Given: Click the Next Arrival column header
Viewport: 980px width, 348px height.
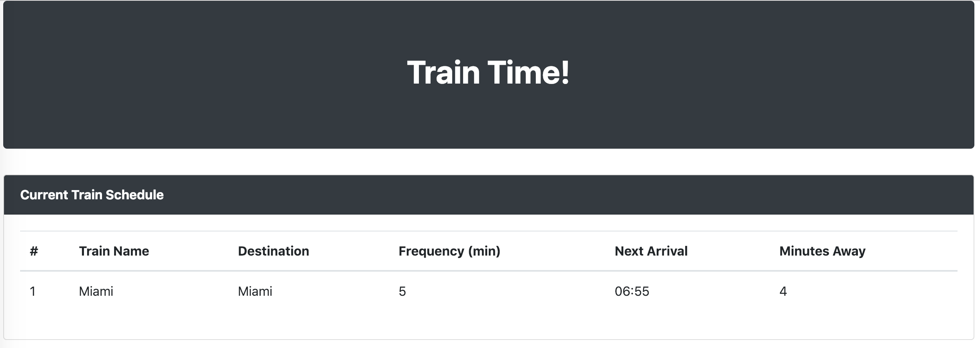Looking at the screenshot, I should pyautogui.click(x=650, y=251).
